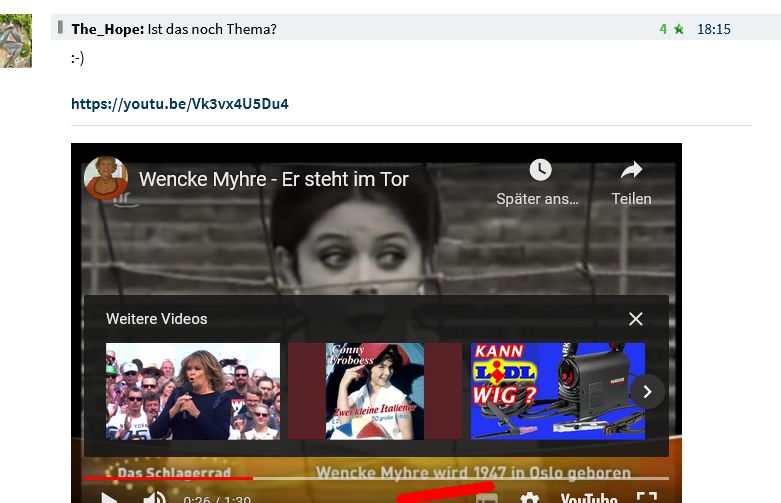Click video title Wencke Myhre - Er steht im Tor
Screen dimensions: 781x503
coord(273,179)
